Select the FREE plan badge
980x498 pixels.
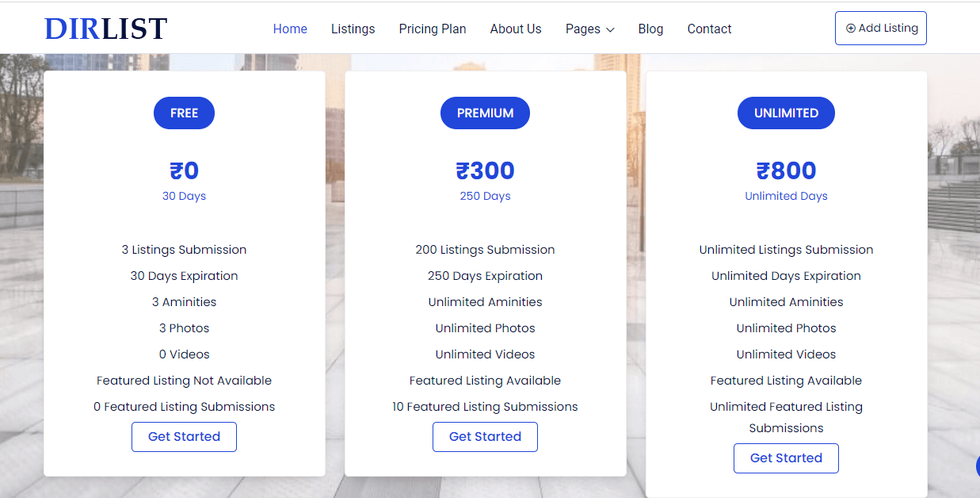(x=184, y=113)
